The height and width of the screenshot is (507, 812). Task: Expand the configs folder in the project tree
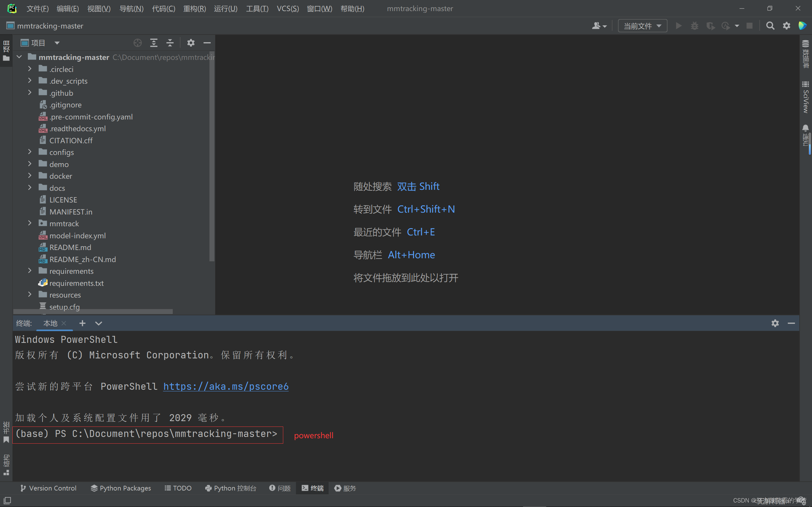point(30,152)
